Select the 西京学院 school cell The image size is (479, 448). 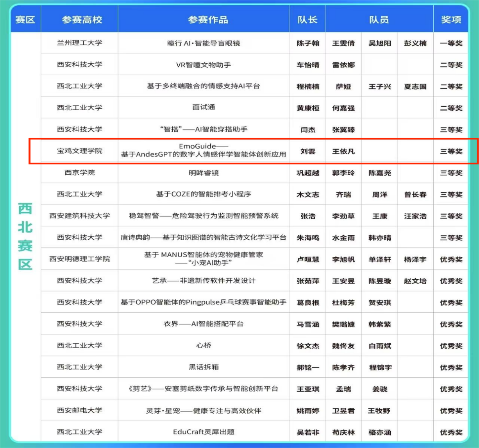tap(79, 172)
